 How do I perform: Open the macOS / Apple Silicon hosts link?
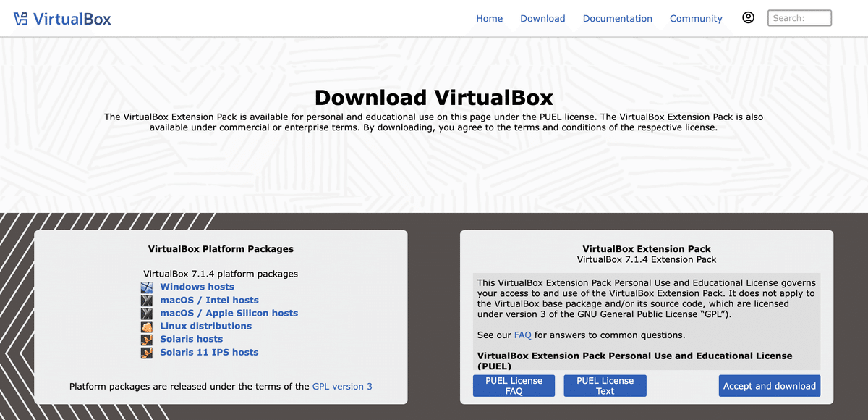coord(229,313)
